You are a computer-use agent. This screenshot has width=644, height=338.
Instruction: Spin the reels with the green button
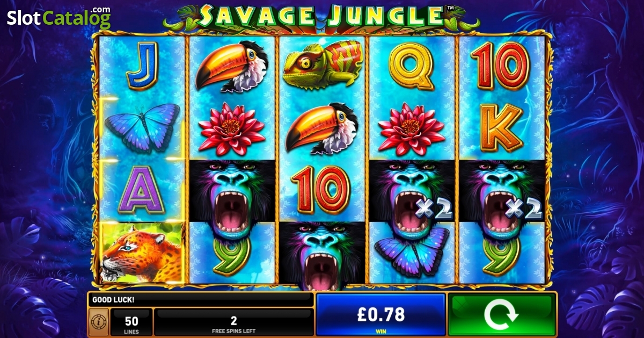[501, 315]
